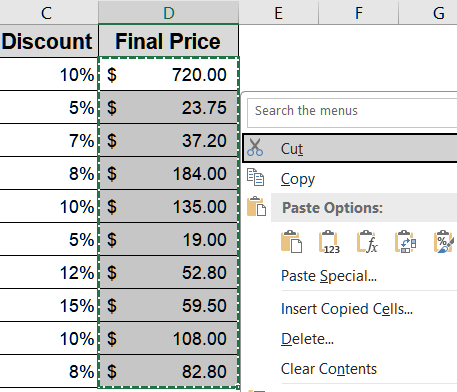Select the cell with $52.80
Image resolution: width=457 pixels, height=392 pixels.
tap(168, 272)
